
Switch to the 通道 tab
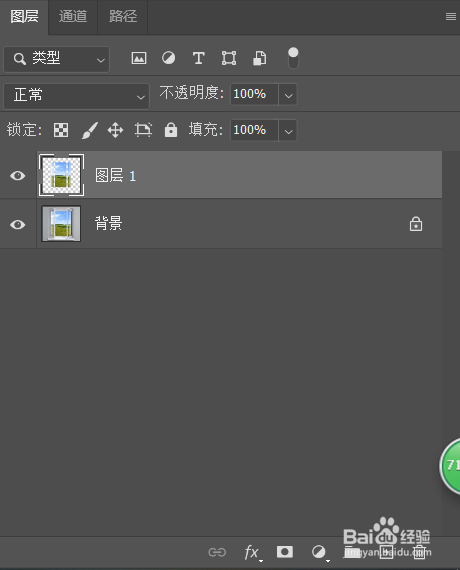point(73,17)
